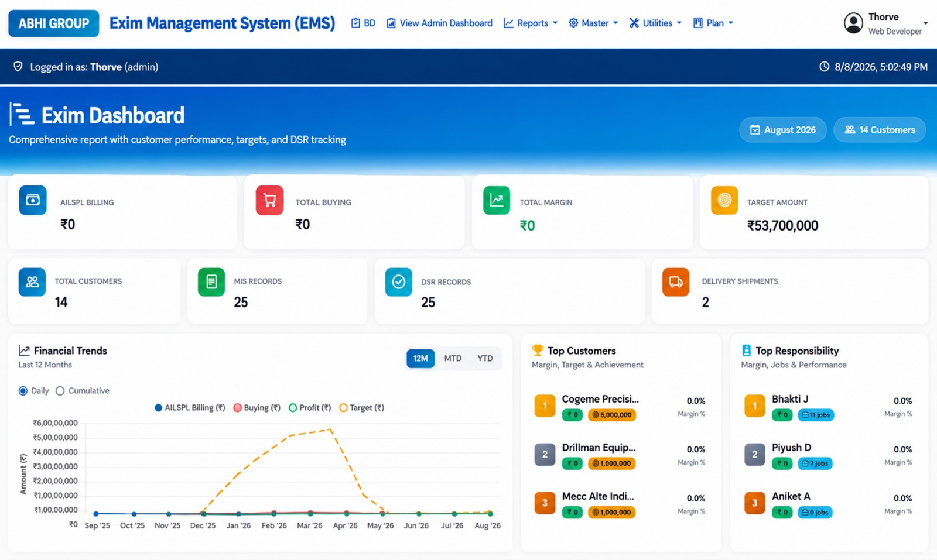This screenshot has height=560, width=937.
Task: Switch chart to 12M tab
Action: (420, 358)
